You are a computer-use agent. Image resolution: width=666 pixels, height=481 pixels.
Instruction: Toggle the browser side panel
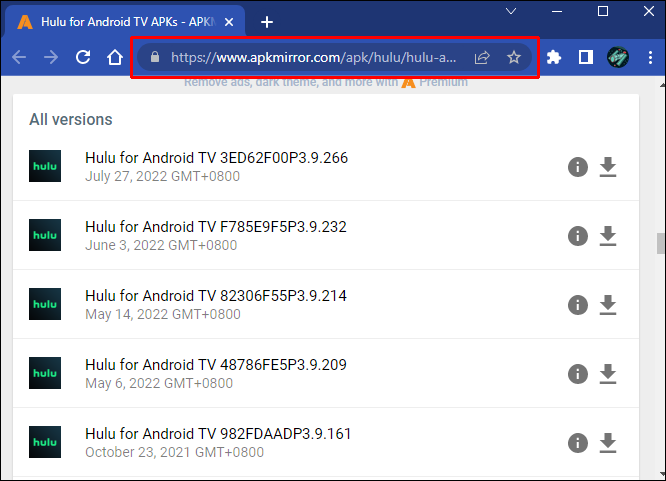coord(586,57)
